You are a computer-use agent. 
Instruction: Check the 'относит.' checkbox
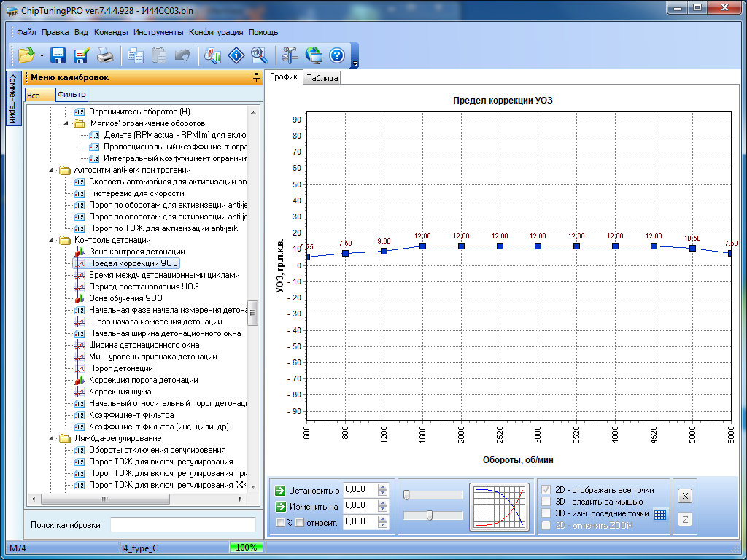[300, 522]
